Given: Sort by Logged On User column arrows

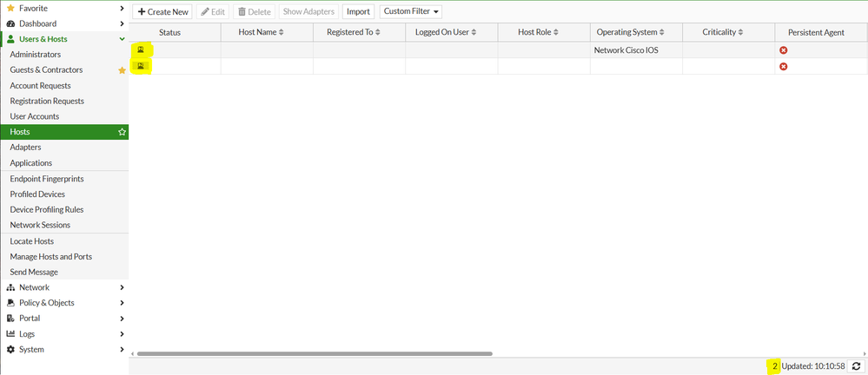Looking at the screenshot, I should click(x=474, y=33).
